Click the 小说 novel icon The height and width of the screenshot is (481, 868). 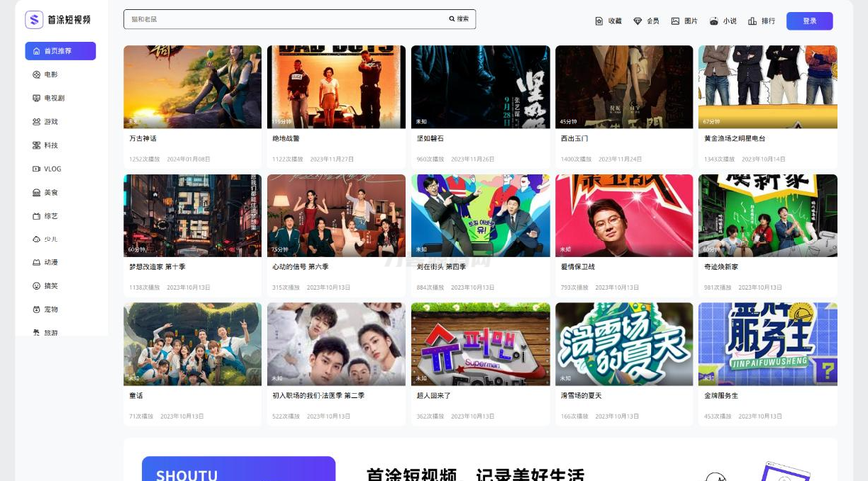click(714, 21)
